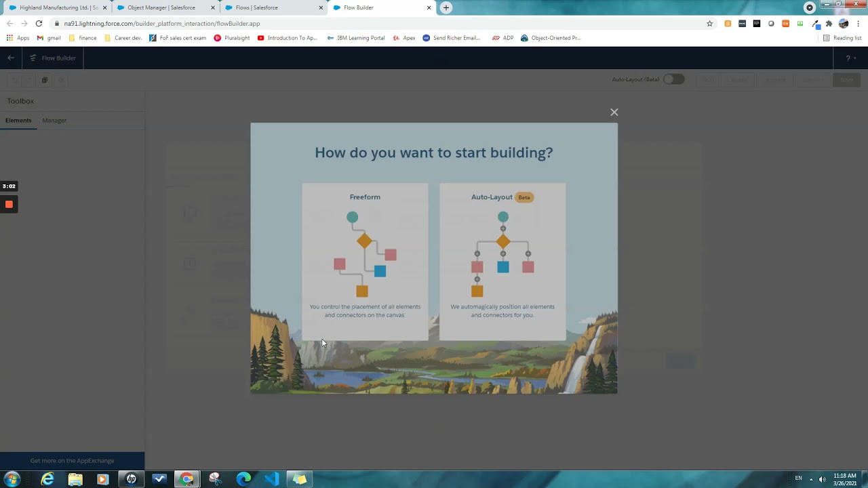This screenshot has height=488, width=868.
Task: Toggle the Auto-Layout (Beta) switch
Action: click(673, 79)
